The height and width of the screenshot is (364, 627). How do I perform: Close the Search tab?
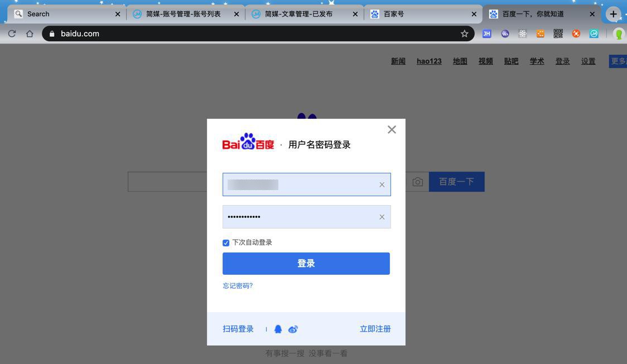coord(118,14)
